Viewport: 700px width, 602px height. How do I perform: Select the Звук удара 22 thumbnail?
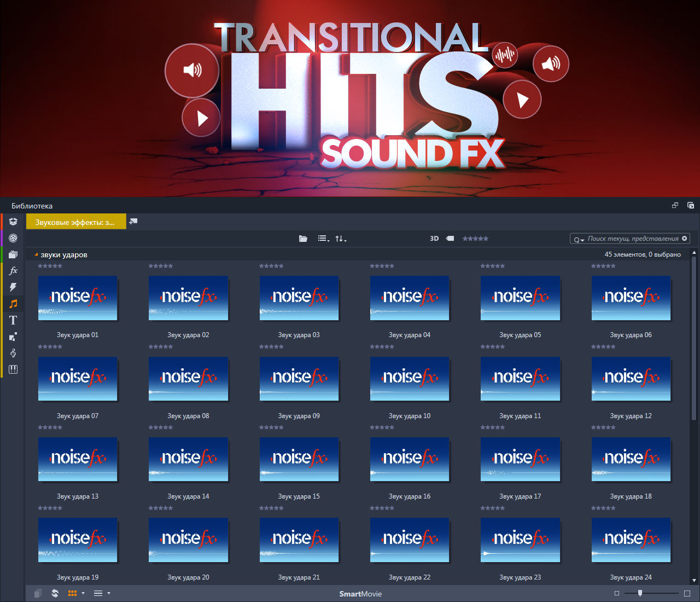coord(410,540)
